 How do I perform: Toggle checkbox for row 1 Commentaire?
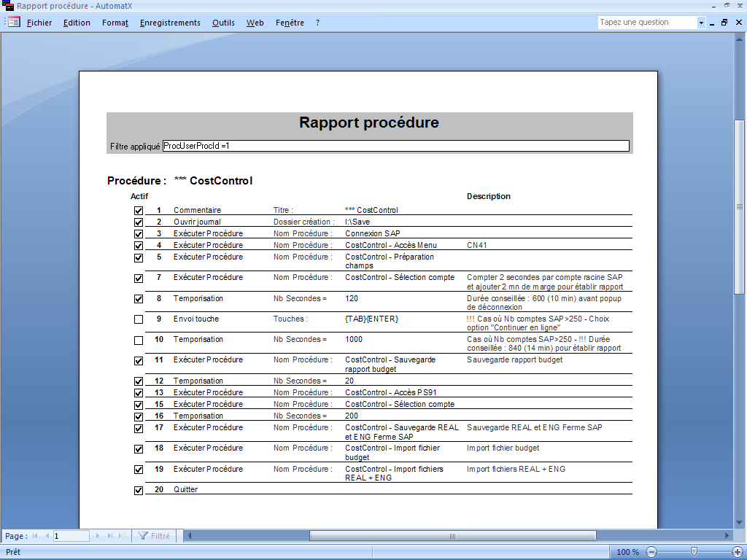coord(139,211)
